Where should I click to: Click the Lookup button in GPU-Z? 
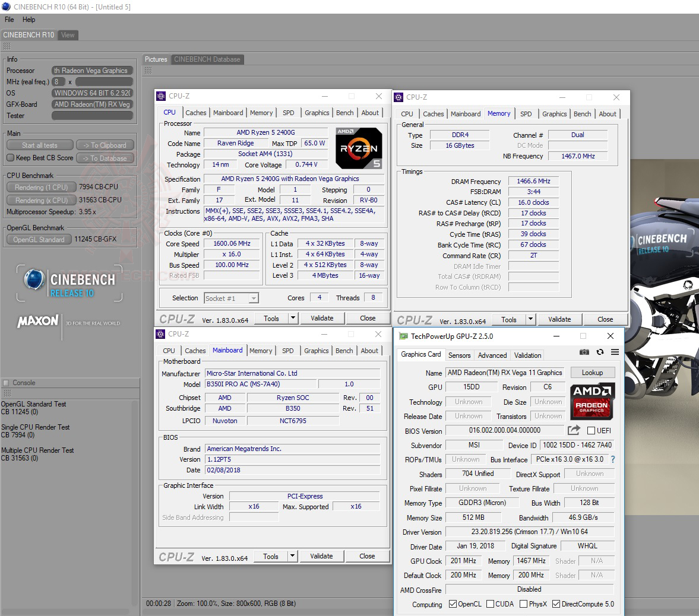click(592, 372)
